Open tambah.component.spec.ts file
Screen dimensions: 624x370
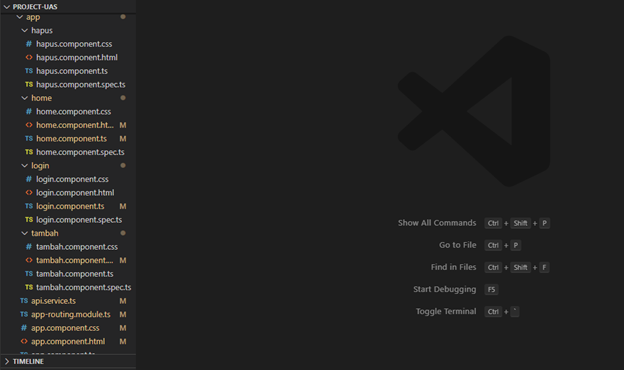coord(84,288)
